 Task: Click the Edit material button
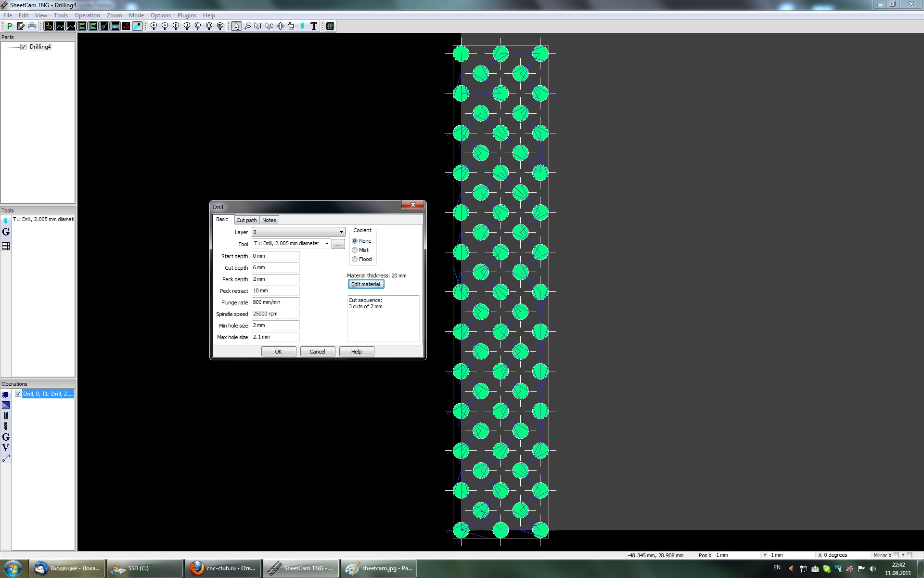point(366,284)
